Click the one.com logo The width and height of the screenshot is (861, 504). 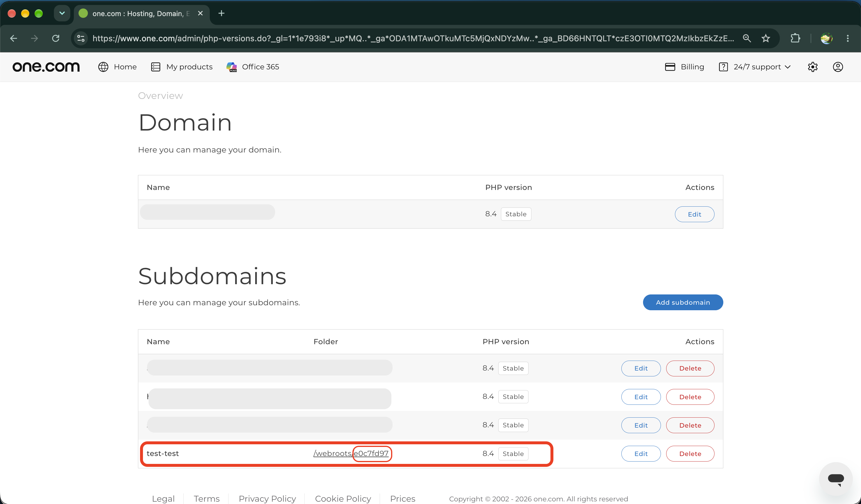click(46, 67)
